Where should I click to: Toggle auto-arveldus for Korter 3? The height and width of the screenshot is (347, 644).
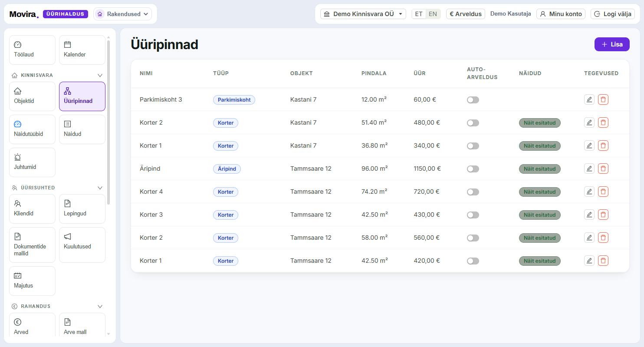(473, 215)
